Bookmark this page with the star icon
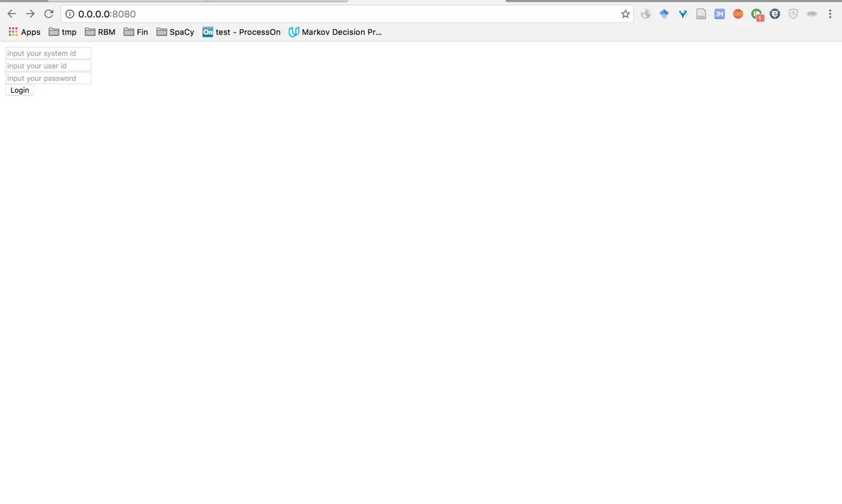 [625, 14]
